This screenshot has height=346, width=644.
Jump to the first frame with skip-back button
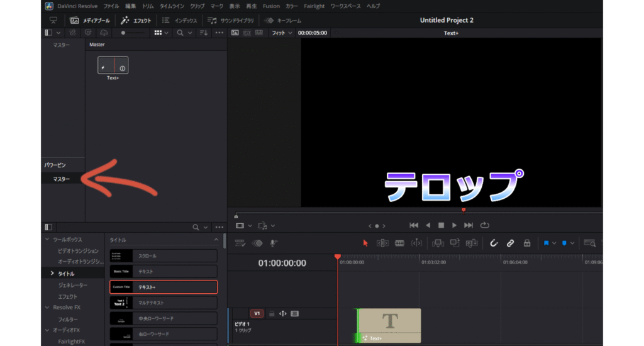pos(413,225)
